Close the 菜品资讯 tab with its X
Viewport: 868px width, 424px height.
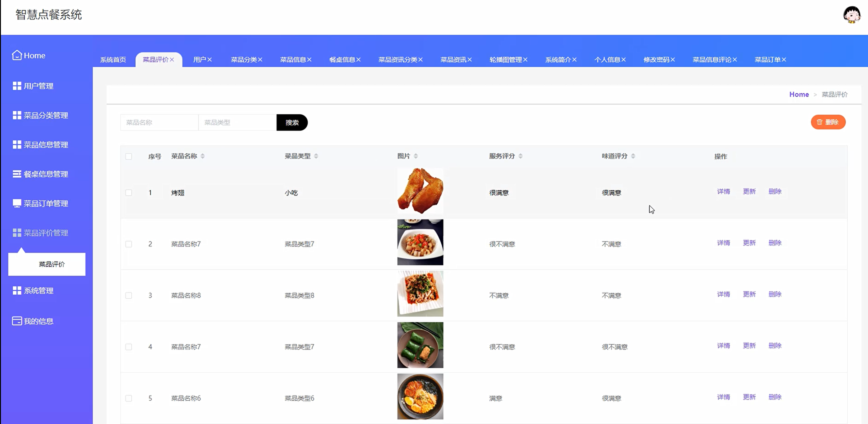(470, 60)
